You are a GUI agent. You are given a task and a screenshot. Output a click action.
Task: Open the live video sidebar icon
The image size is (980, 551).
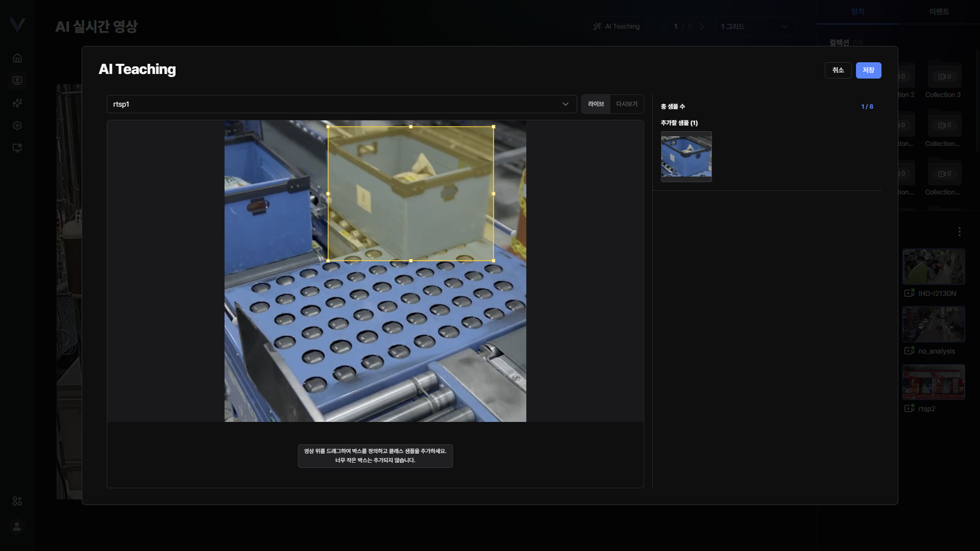pos(17,81)
